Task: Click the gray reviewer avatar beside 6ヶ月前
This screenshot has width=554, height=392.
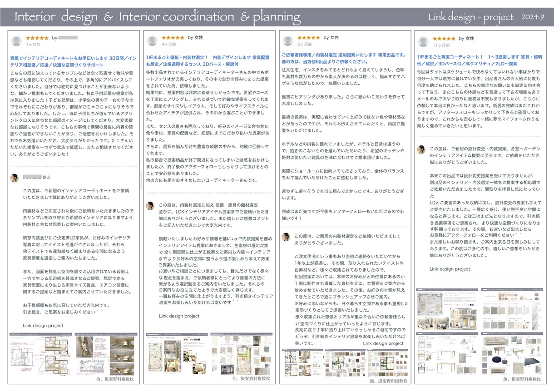Action: pyautogui.click(x=287, y=41)
